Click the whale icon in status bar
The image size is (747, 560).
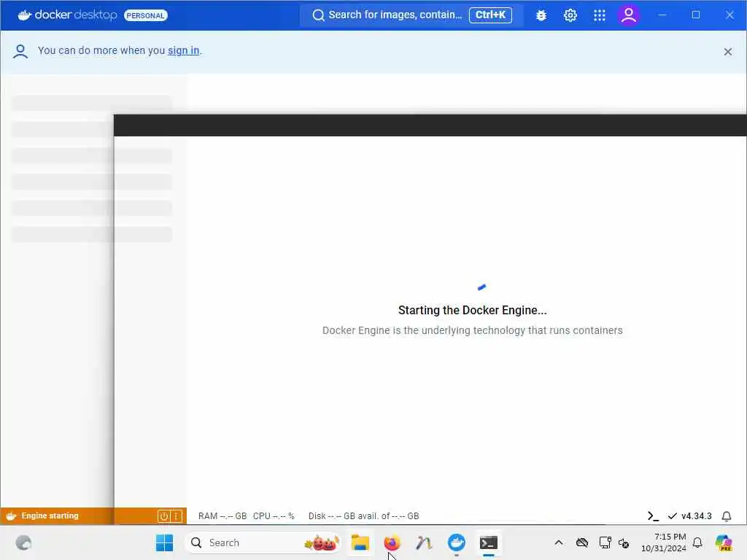pos(11,516)
